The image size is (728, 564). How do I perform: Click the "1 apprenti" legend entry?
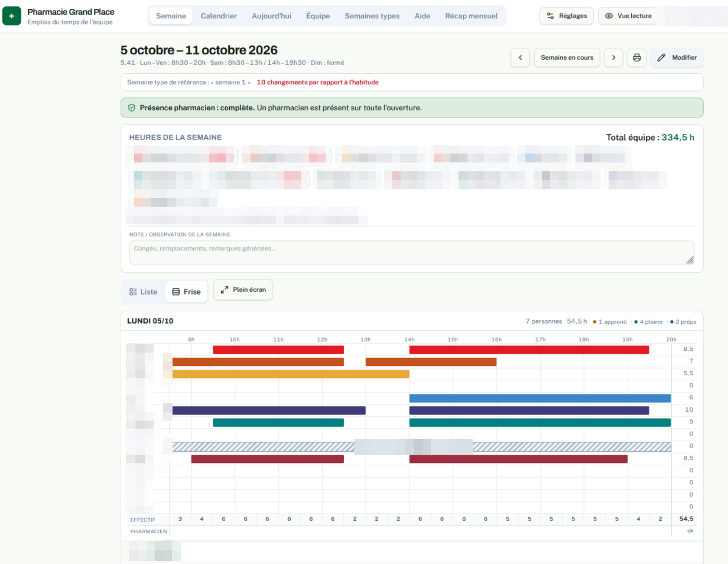(x=609, y=322)
